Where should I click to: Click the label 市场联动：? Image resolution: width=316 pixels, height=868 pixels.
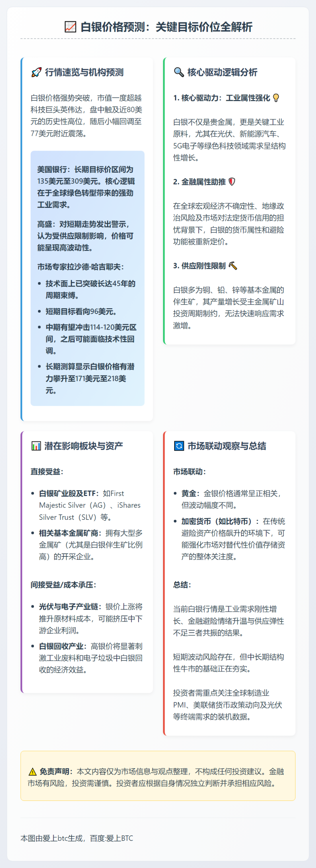click(x=190, y=472)
